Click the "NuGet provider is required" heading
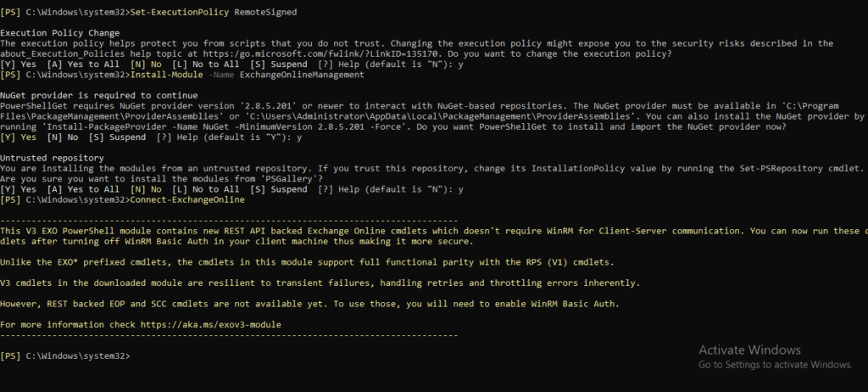Image resolution: width=868 pixels, height=392 pixels. tap(99, 96)
